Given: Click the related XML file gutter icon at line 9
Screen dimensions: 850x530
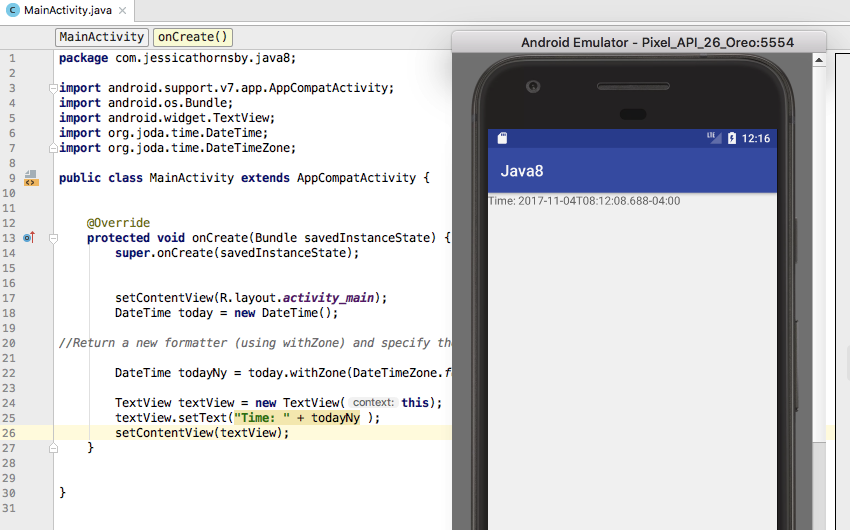Looking at the screenshot, I should (x=31, y=178).
